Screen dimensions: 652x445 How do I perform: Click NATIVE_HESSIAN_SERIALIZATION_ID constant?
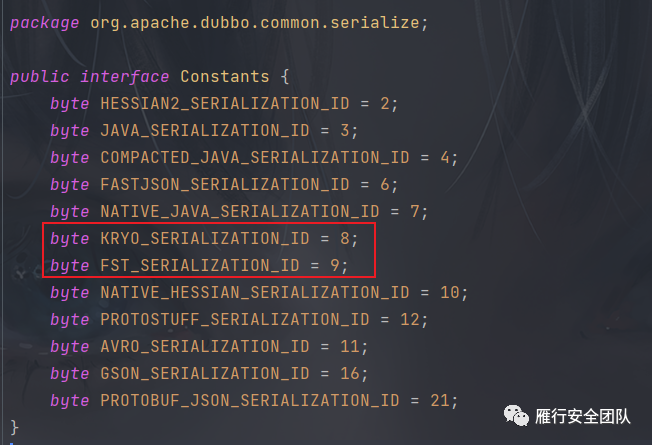pos(254,292)
